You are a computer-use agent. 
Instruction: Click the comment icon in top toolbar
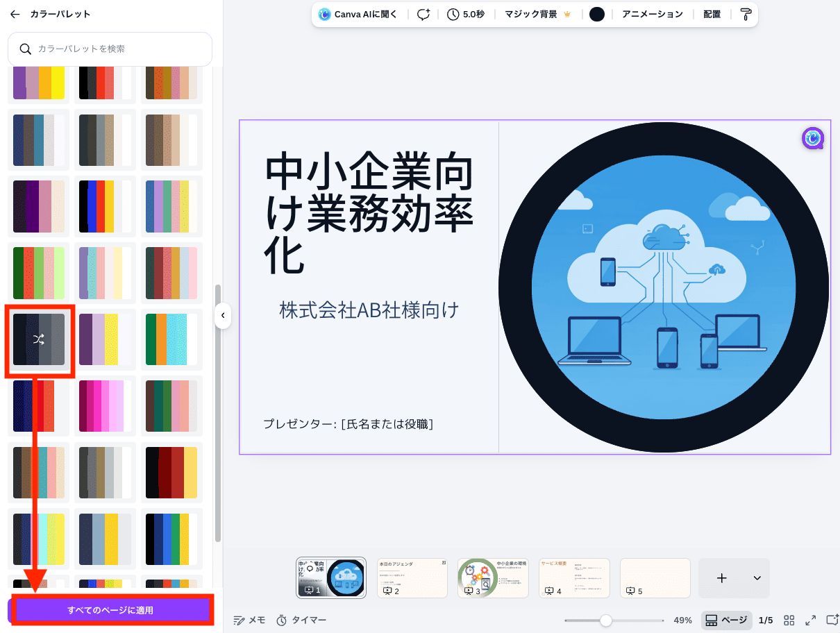click(x=423, y=14)
